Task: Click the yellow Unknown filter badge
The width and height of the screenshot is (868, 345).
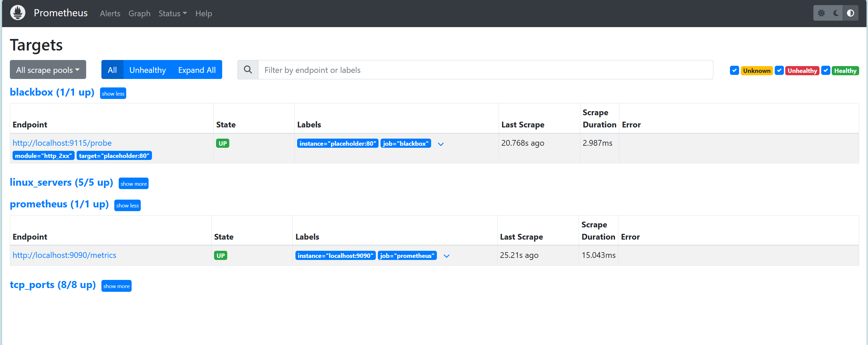Action: click(757, 70)
